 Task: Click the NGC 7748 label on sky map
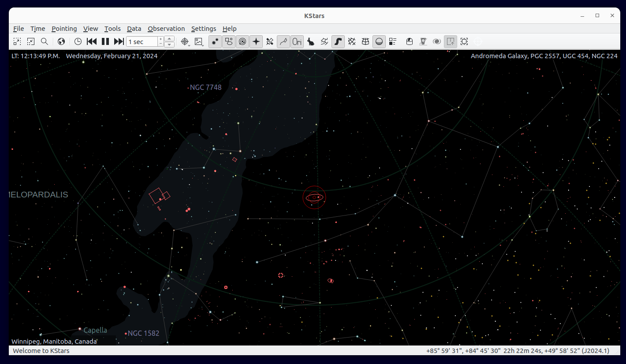pos(205,87)
